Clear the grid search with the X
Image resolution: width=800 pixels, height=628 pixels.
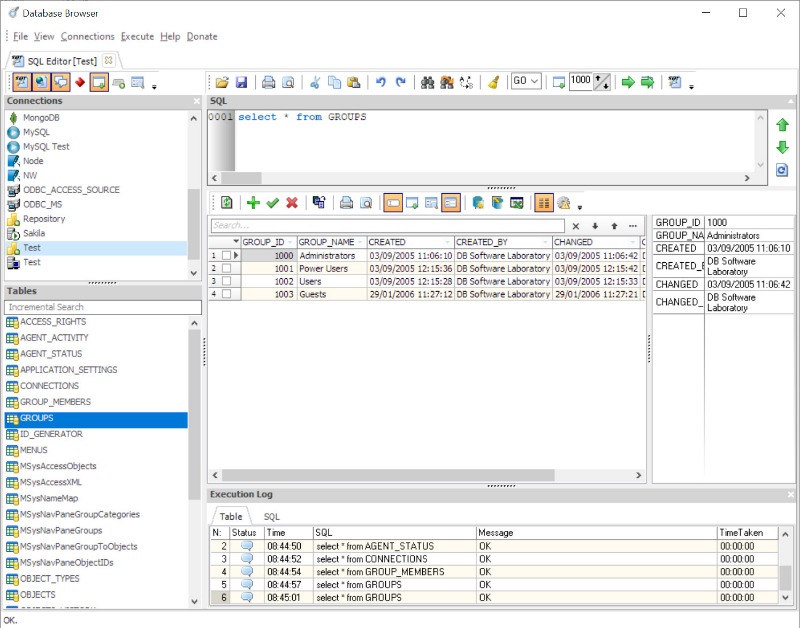[576, 226]
